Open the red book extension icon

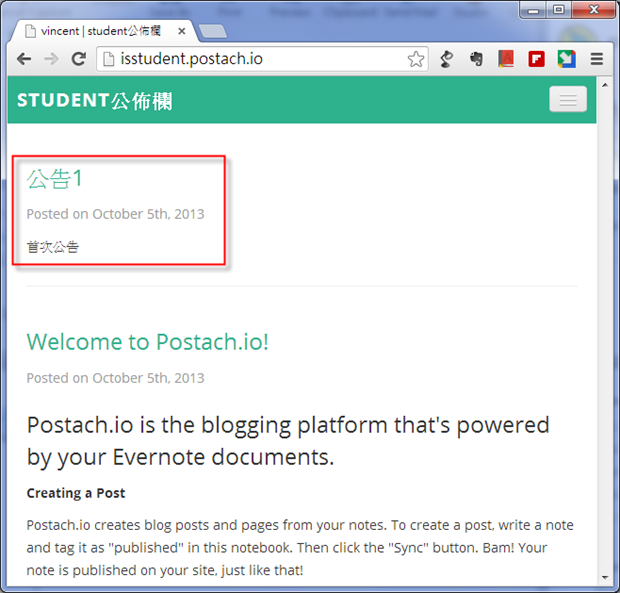[x=506, y=59]
